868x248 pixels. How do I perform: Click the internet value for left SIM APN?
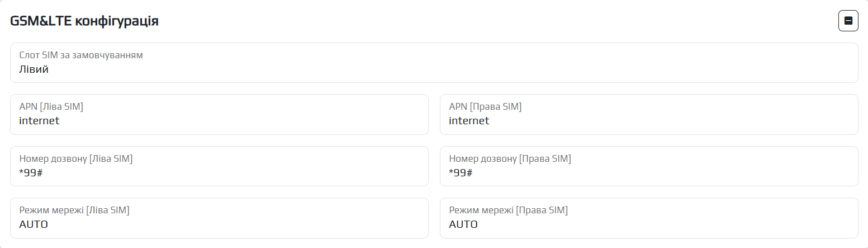coord(39,121)
